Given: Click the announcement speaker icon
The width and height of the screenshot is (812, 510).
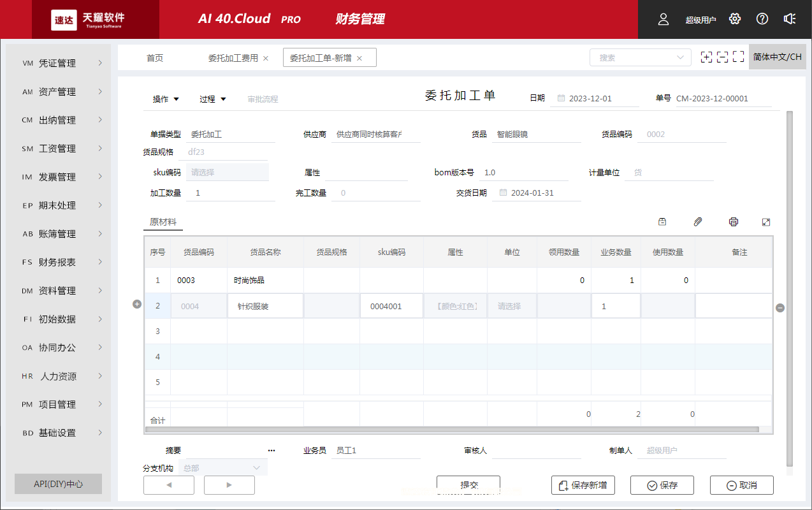Looking at the screenshot, I should (790, 19).
